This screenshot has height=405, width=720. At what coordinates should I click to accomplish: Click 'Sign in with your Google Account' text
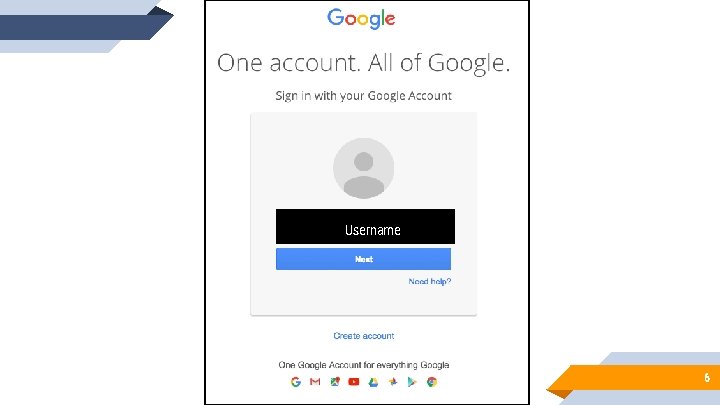[x=363, y=96]
